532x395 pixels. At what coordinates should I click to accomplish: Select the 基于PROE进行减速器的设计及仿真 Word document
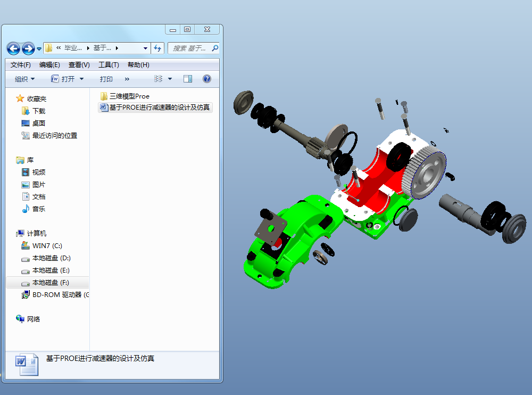click(x=155, y=108)
